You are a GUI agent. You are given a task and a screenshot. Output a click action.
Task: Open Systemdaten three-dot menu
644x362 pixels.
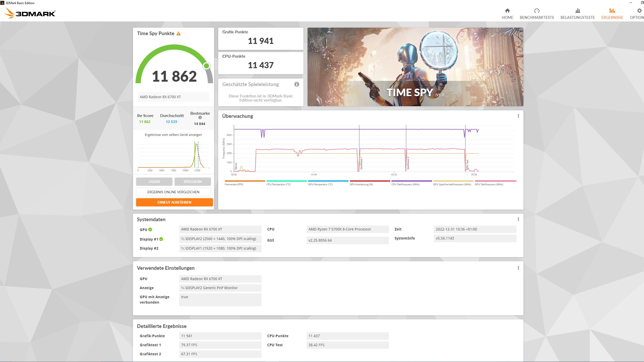point(518,219)
